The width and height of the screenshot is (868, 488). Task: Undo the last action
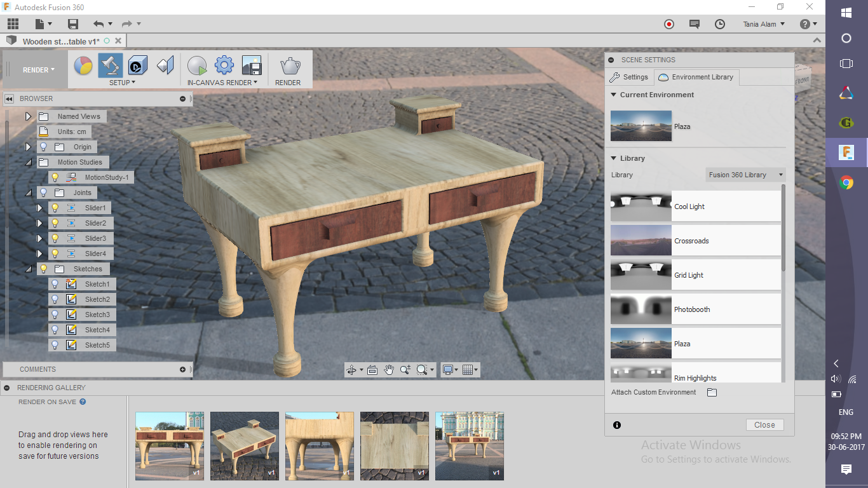point(98,24)
